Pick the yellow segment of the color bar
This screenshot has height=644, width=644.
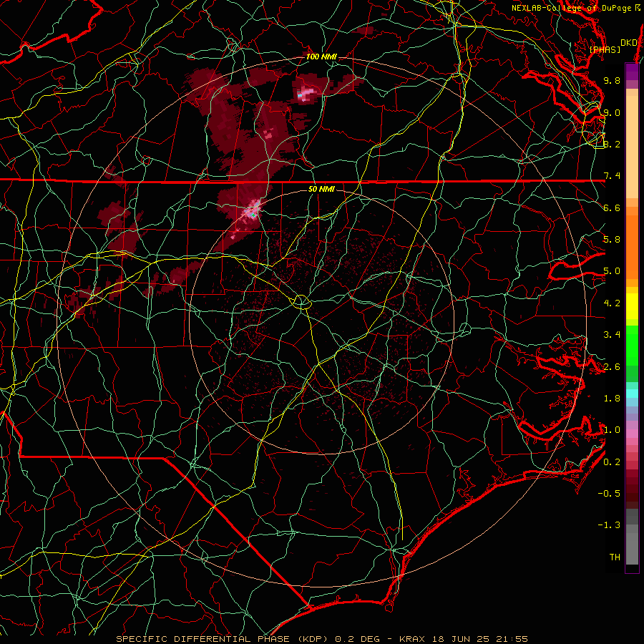click(632, 306)
